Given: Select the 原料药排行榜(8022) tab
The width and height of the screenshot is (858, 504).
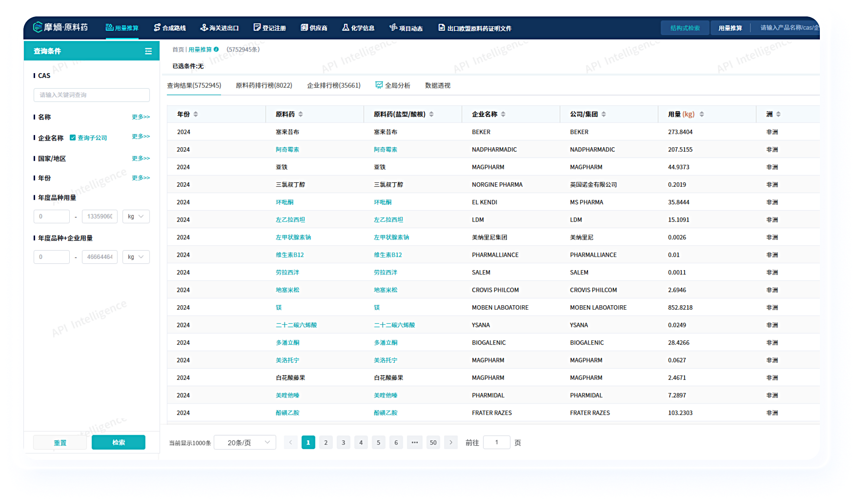Looking at the screenshot, I should (264, 86).
